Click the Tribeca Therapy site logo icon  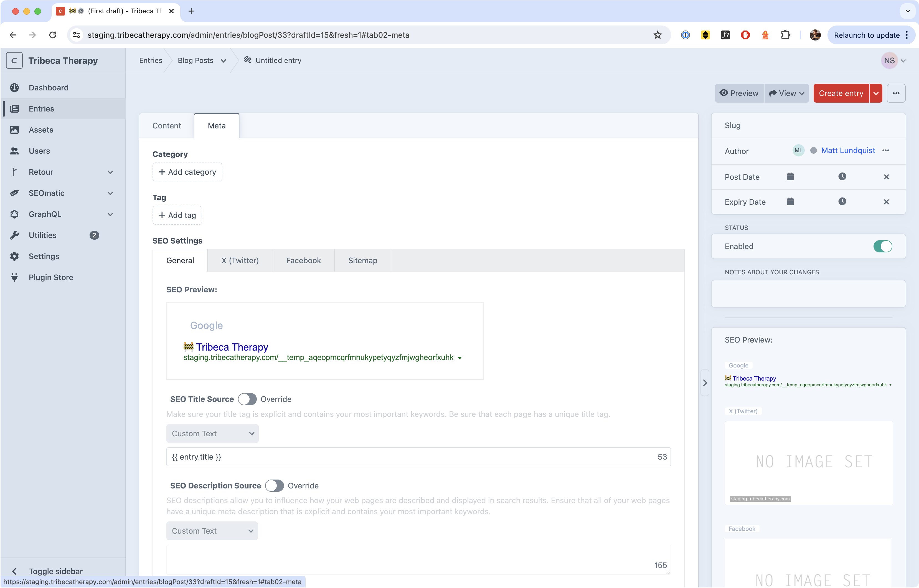(x=14, y=60)
